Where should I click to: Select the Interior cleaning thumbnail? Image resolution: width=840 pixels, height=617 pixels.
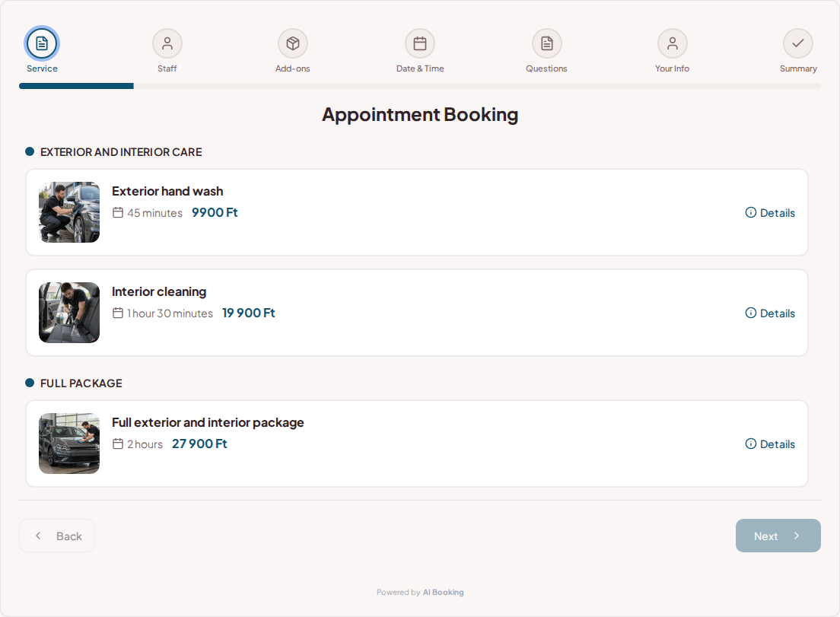[x=69, y=312]
